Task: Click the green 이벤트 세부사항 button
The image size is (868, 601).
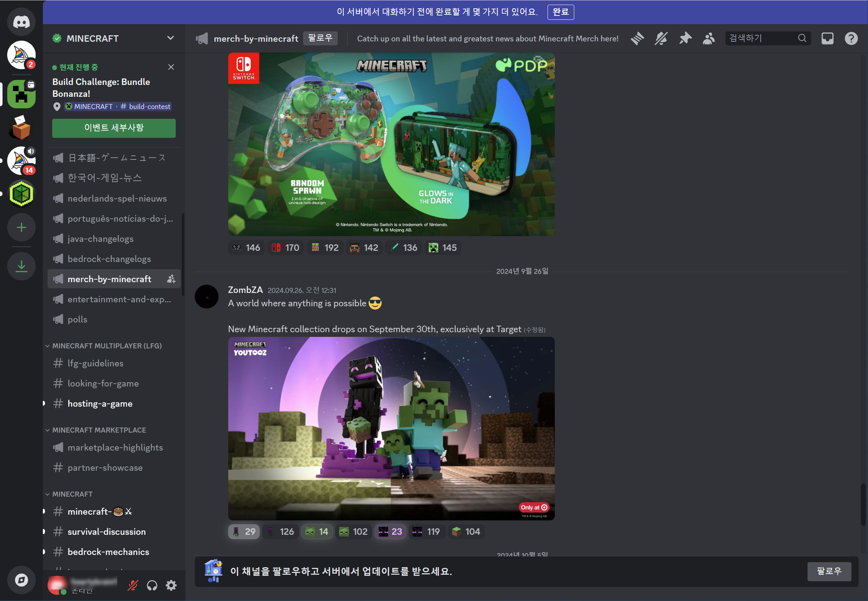Action: click(114, 128)
